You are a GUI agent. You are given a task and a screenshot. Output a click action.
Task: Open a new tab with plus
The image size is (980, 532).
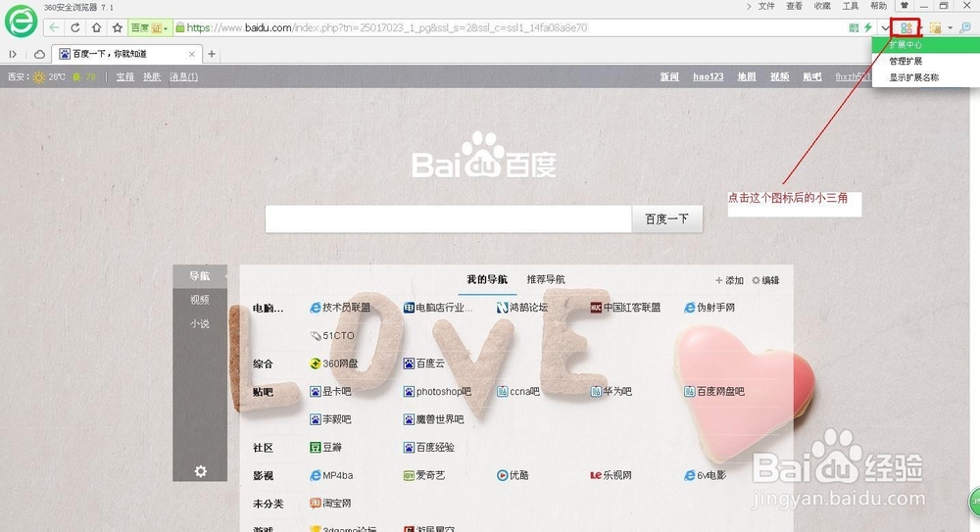pos(212,55)
